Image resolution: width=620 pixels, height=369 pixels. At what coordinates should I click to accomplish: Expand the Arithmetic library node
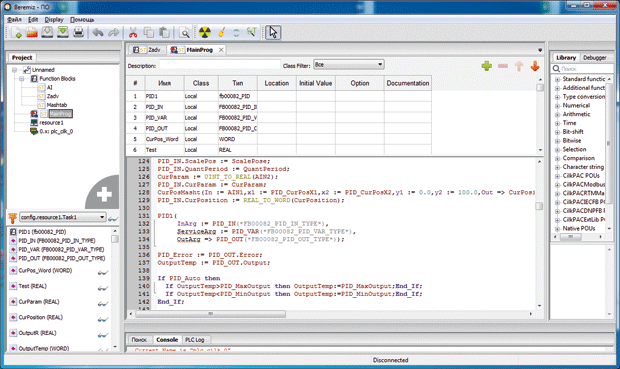tap(557, 114)
